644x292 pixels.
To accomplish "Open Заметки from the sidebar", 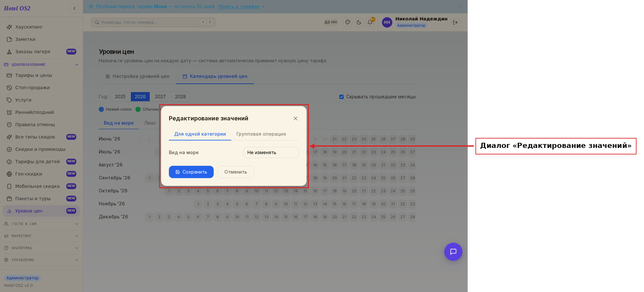I will point(41,39).
